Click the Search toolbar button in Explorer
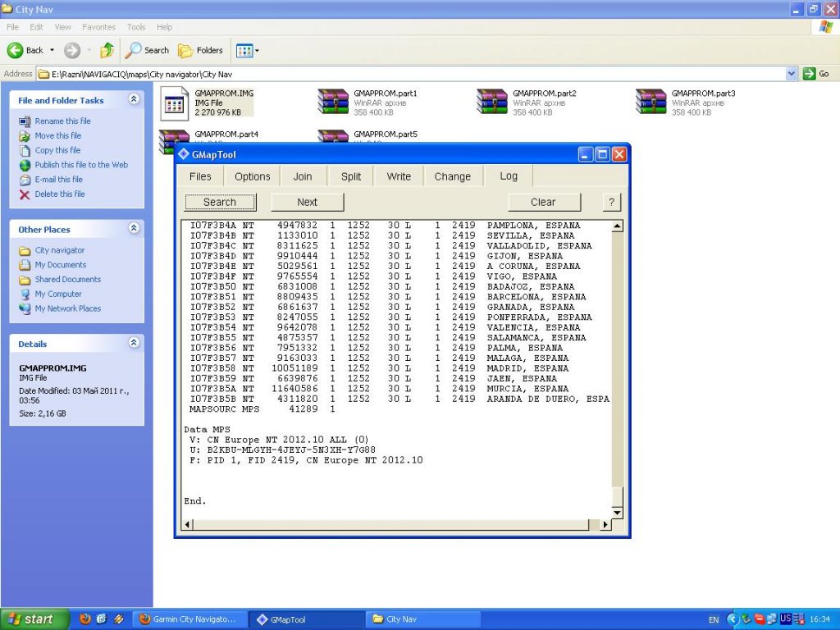The image size is (840, 630). click(x=147, y=50)
